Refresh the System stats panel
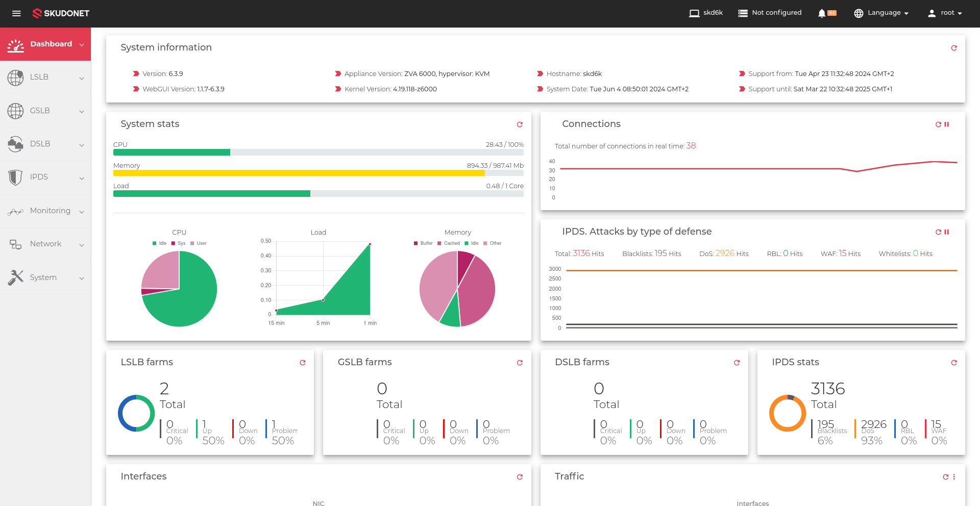Viewport: 980px width, 506px height. click(x=520, y=124)
